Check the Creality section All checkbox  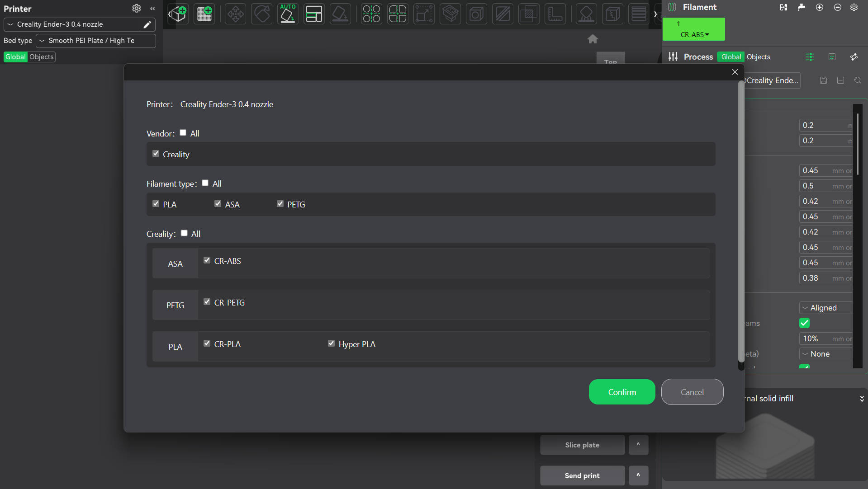click(184, 233)
